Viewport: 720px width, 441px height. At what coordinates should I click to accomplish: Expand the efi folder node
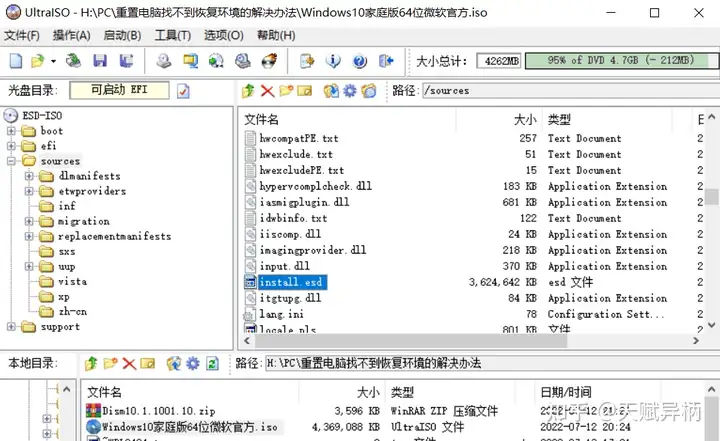pyautogui.click(x=11, y=146)
